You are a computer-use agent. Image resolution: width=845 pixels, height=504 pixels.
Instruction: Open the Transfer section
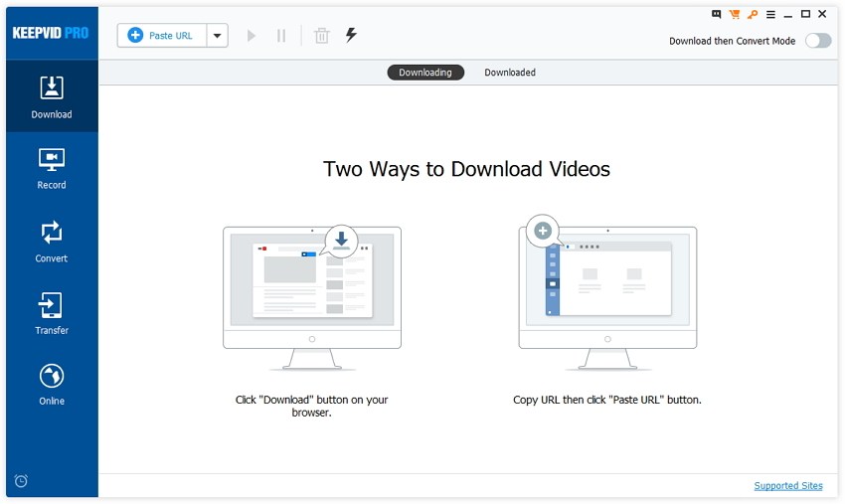point(52,313)
